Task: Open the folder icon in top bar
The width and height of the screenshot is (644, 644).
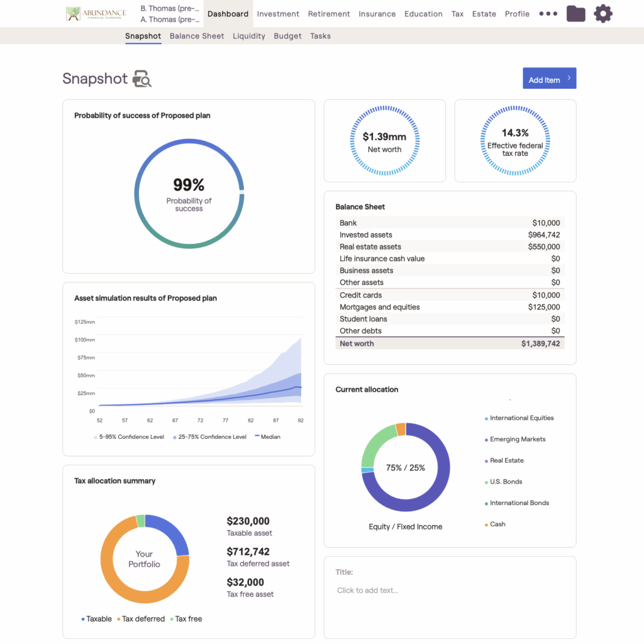Action: [x=575, y=13]
